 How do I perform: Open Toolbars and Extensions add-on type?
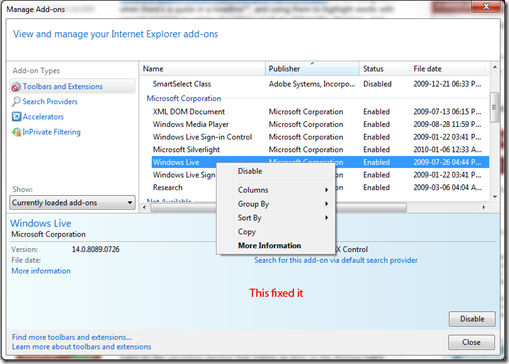point(73,86)
